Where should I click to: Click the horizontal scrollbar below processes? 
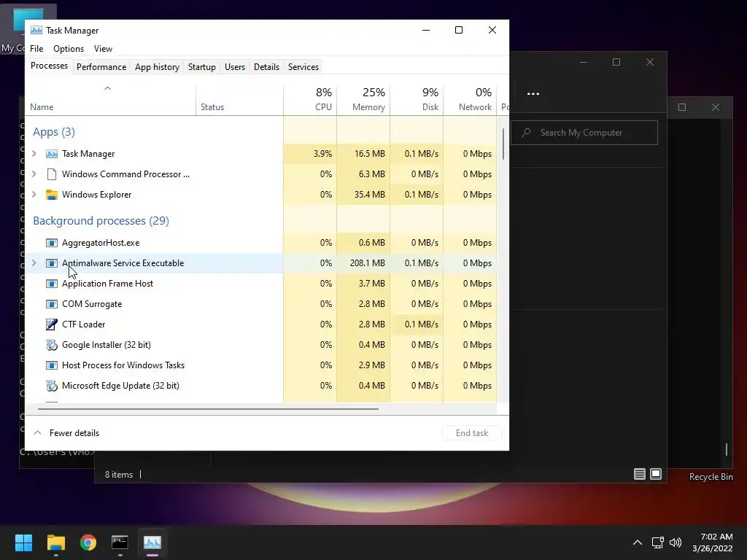pyautogui.click(x=208, y=408)
